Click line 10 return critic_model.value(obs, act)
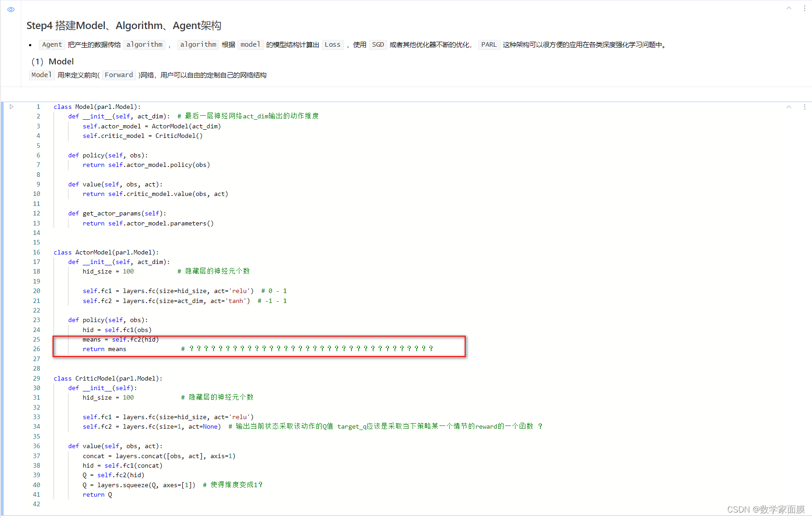812x518 pixels. [x=156, y=194]
